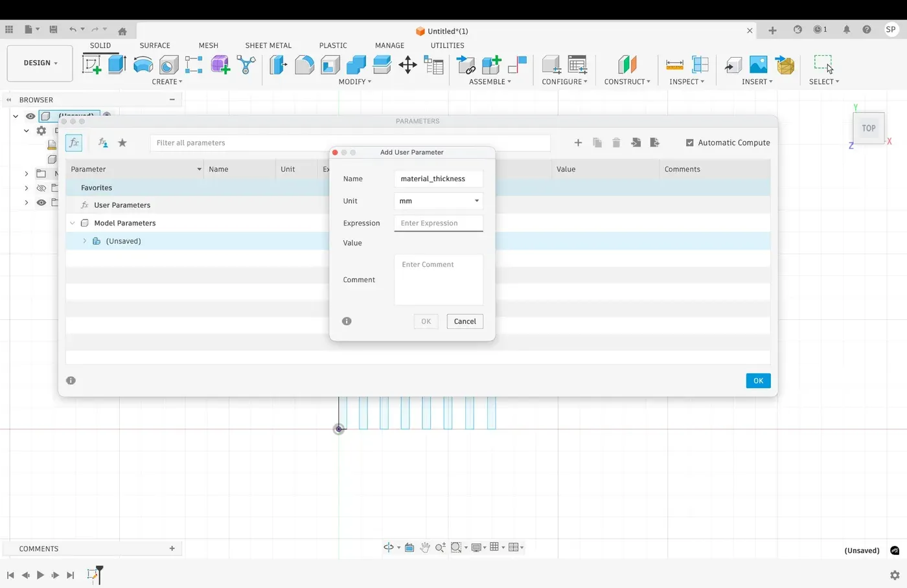Click the TOP face of the view cube
Image resolution: width=907 pixels, height=588 pixels.
point(869,128)
